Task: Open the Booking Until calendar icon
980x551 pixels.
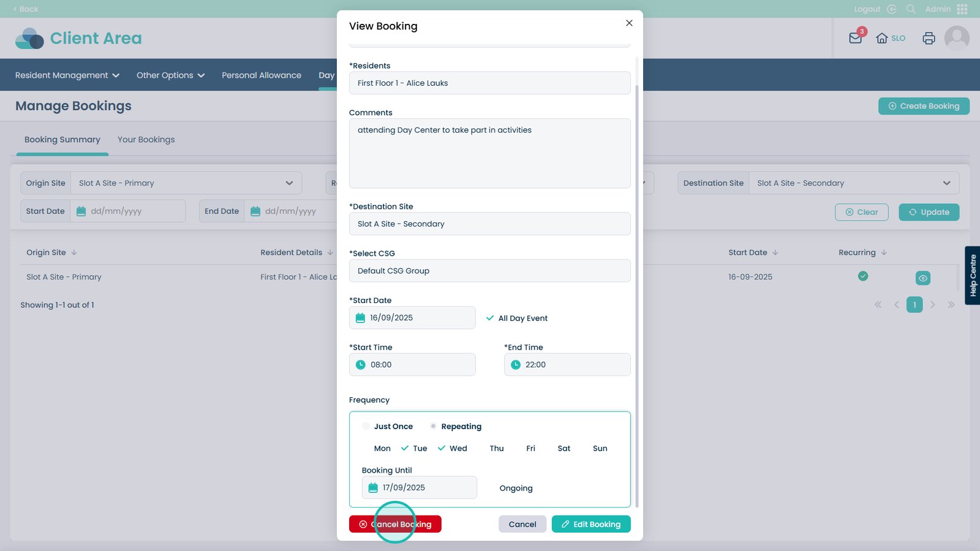Action: [x=373, y=488]
